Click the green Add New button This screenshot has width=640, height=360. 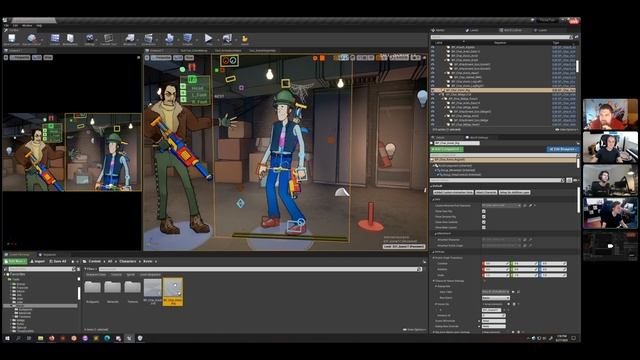tap(15, 261)
